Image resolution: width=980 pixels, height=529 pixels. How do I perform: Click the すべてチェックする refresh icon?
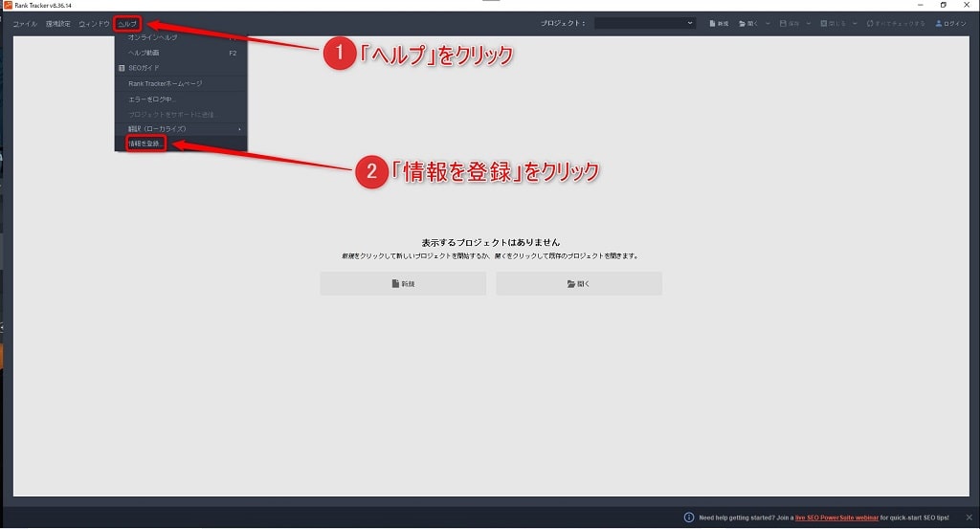tap(870, 23)
